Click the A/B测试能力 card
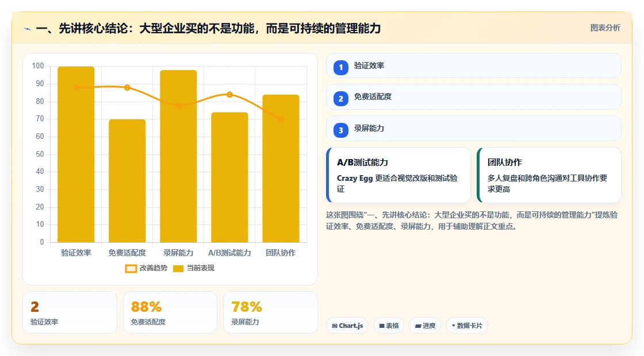644x356 pixels. (x=398, y=175)
